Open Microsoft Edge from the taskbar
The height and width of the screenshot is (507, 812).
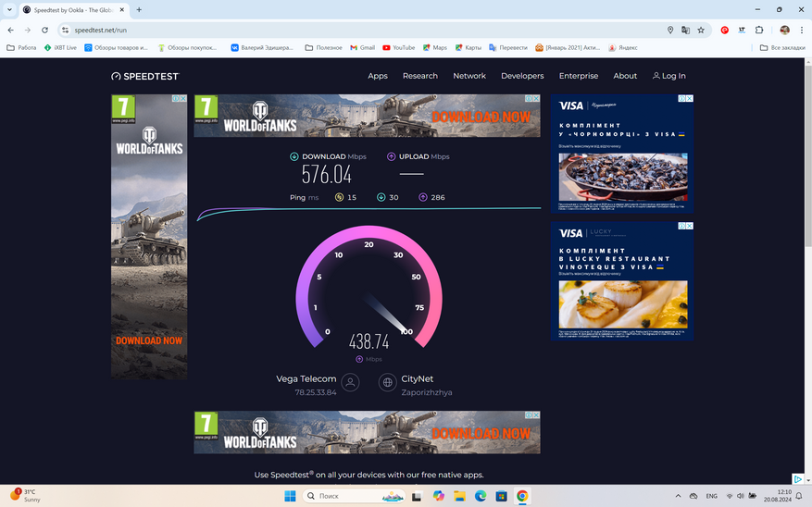[481, 496]
